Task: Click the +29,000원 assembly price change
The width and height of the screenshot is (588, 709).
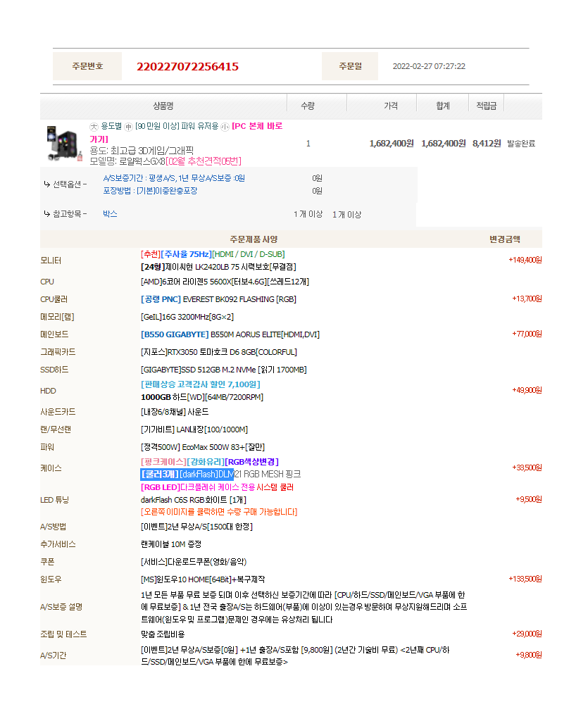Action: coord(527,634)
